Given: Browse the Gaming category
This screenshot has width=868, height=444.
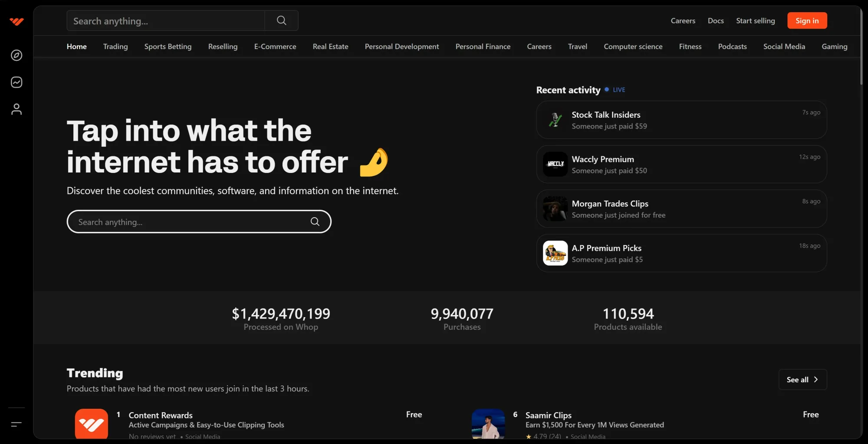Looking at the screenshot, I should (835, 46).
